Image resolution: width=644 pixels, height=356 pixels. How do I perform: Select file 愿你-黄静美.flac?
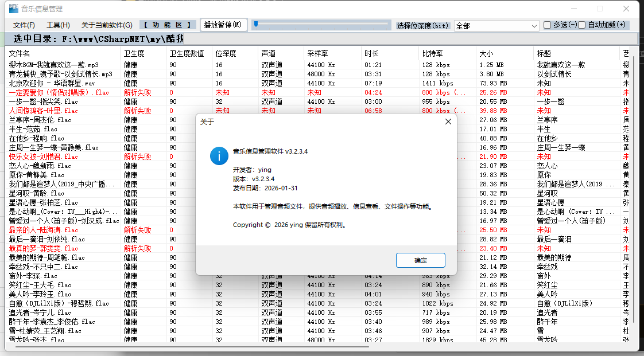pos(37,175)
